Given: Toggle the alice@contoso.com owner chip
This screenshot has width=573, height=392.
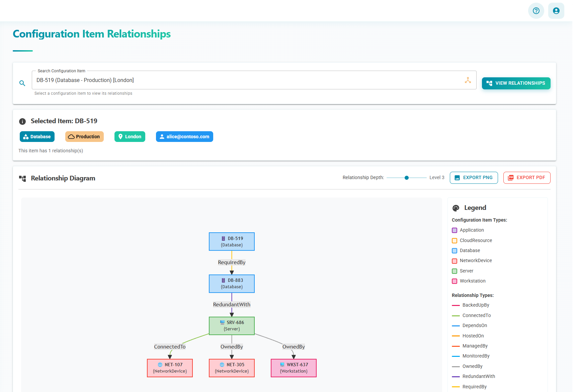Looking at the screenshot, I should click(x=184, y=137).
